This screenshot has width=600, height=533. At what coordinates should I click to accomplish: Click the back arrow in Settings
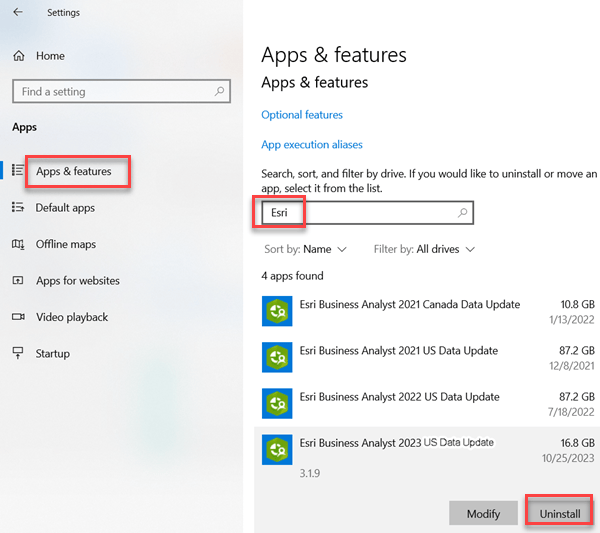pyautogui.click(x=18, y=12)
